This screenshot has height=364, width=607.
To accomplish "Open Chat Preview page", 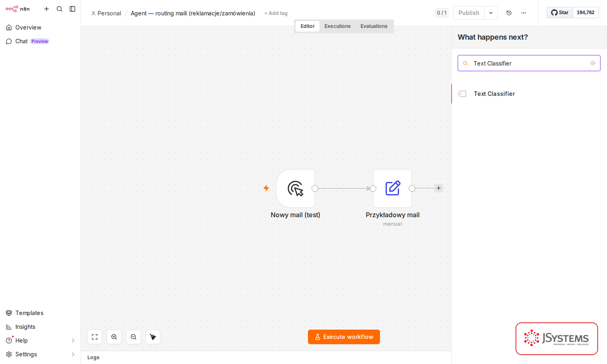I will 40,41.
